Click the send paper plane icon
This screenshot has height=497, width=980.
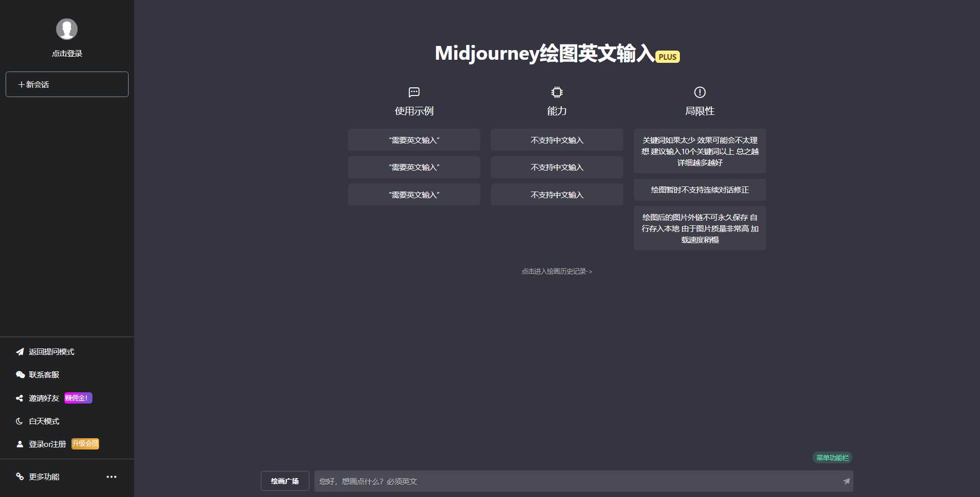point(846,481)
